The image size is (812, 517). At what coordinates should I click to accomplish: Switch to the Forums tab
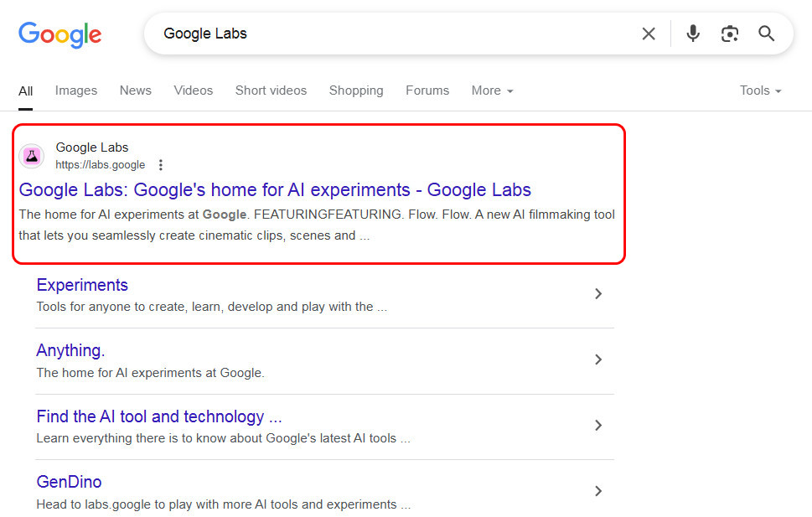coord(427,90)
